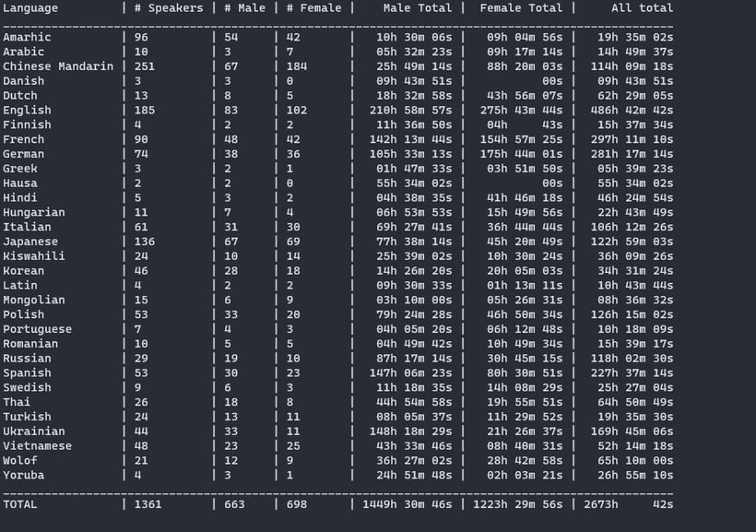The height and width of the screenshot is (532, 756).
Task: Click the 'Thai' language name
Action: click(17, 402)
